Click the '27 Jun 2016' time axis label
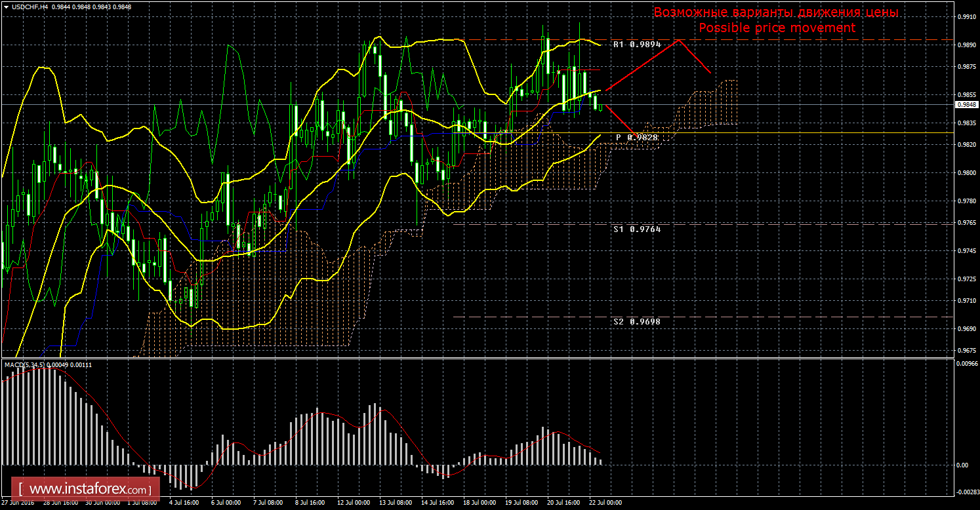This screenshot has height=510, width=980. click(x=16, y=503)
